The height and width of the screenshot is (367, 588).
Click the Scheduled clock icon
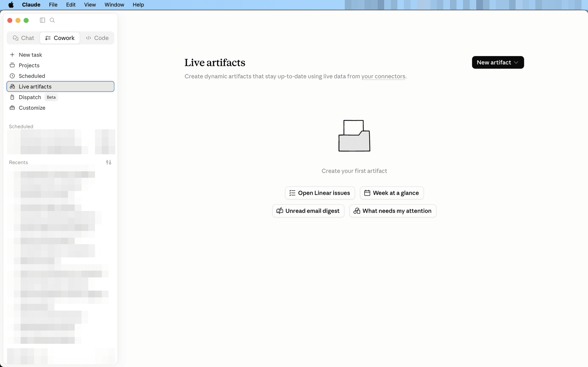[x=12, y=76]
